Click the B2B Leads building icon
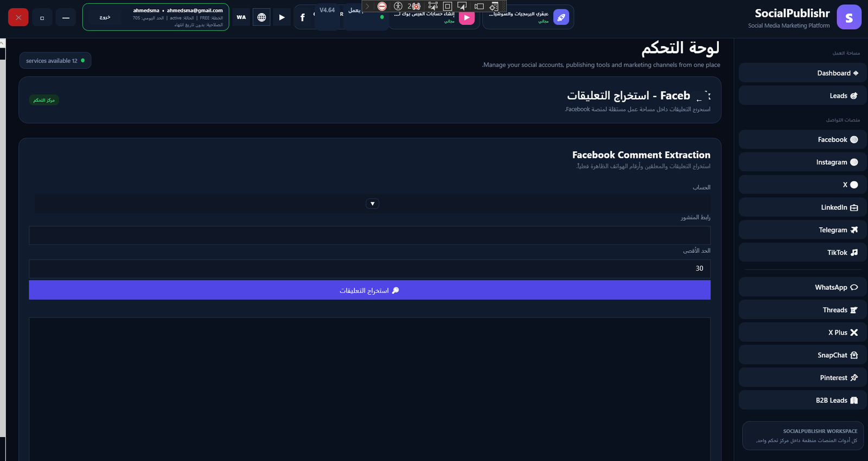 (x=854, y=400)
